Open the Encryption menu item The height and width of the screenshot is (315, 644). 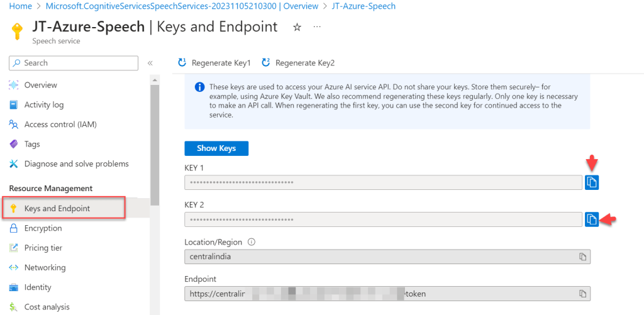pos(43,228)
